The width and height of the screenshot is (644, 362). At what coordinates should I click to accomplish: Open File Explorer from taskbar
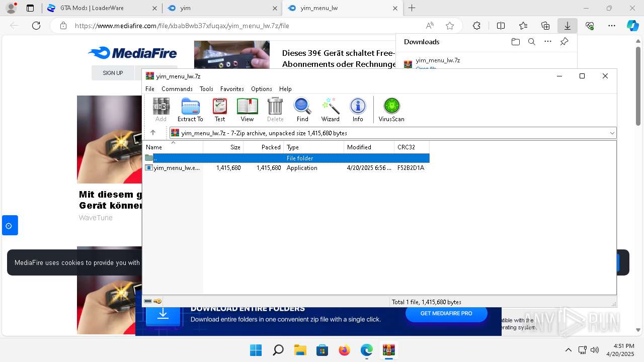click(x=300, y=350)
